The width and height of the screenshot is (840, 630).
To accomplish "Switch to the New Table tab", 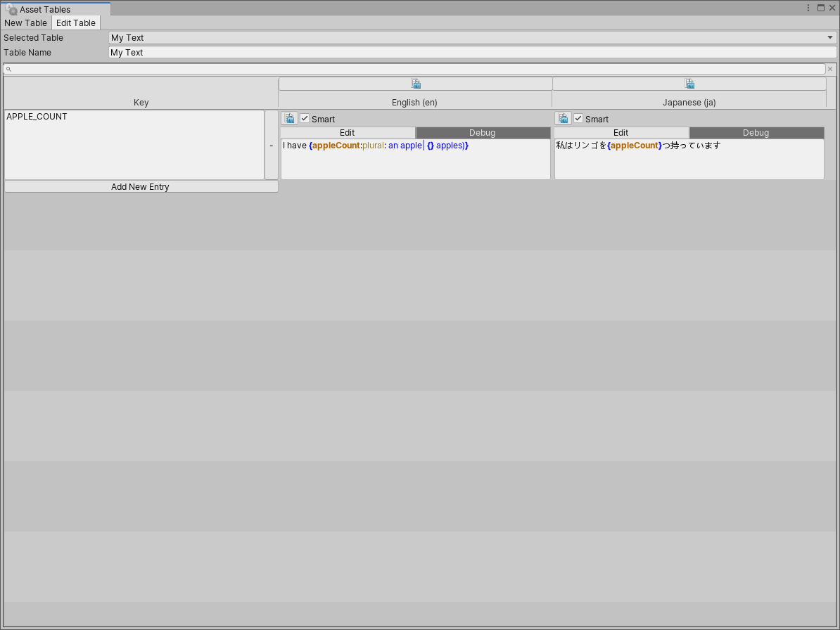I will 25,22.
